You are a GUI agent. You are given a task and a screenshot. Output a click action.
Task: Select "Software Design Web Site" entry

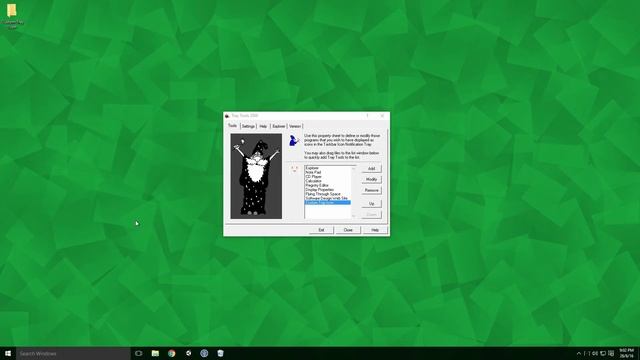tap(327, 198)
